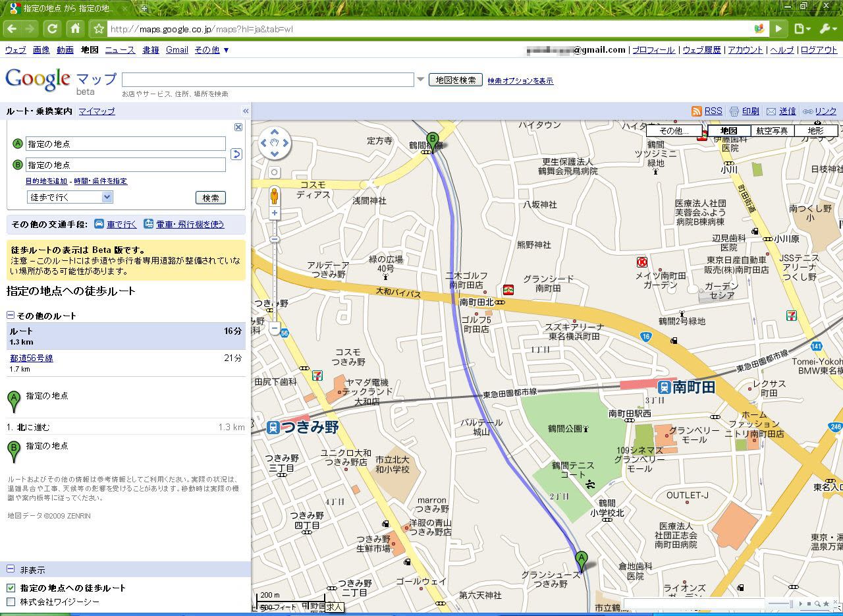843x616 pixels.
Task: Enable the 株式会社ワイジーシー checkbox
Action: 11,602
